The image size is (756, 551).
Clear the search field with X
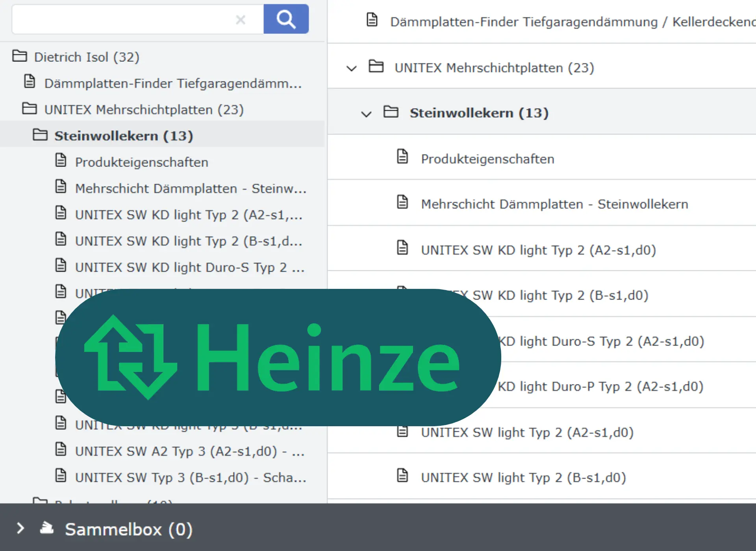241,19
